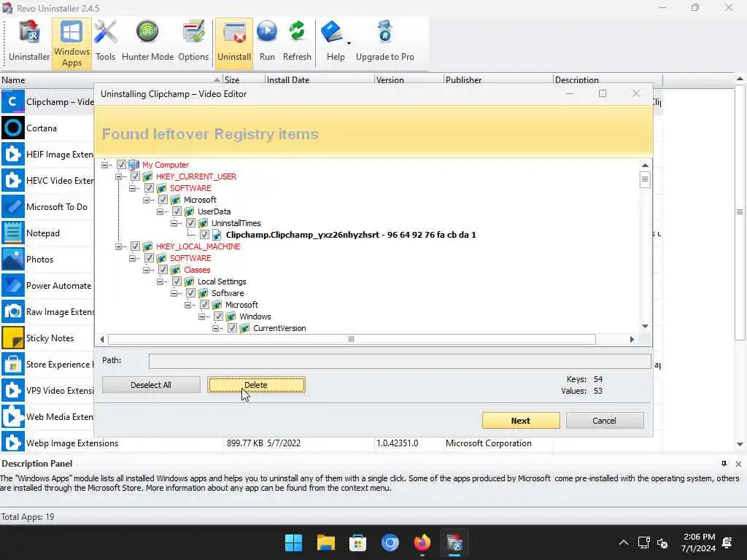Close the Description Panel

pyautogui.click(x=738, y=464)
